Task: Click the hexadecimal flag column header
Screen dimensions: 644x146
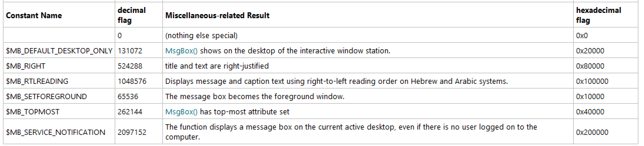Action: [598, 15]
